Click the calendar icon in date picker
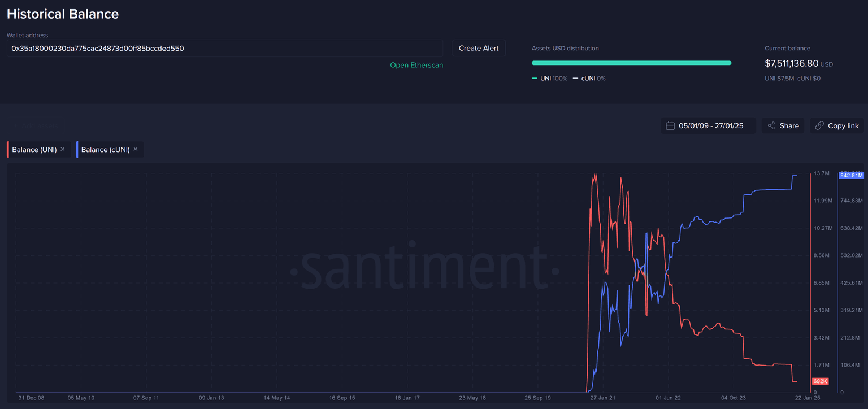 pyautogui.click(x=670, y=126)
